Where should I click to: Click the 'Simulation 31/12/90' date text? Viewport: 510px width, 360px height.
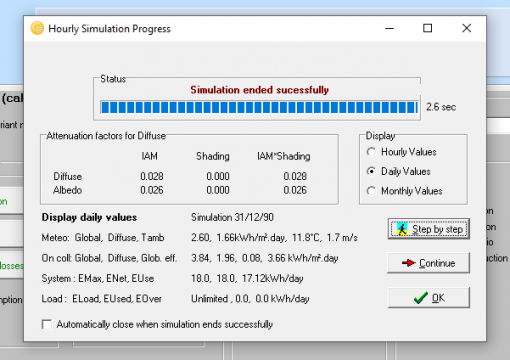pyautogui.click(x=232, y=217)
